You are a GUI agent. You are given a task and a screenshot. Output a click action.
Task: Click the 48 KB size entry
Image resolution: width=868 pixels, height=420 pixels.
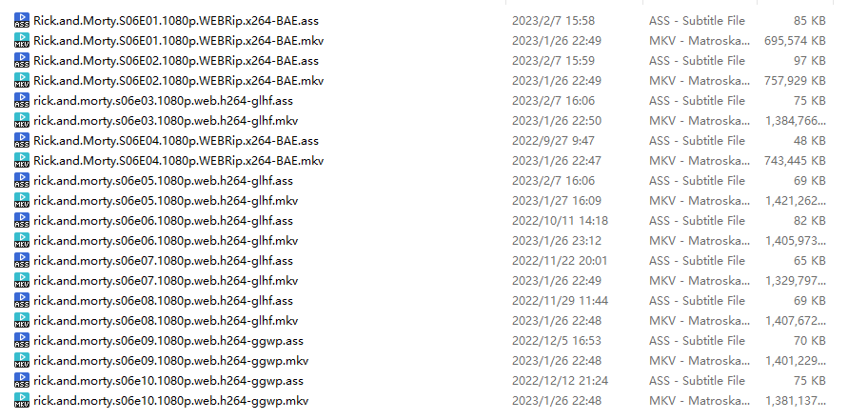point(809,141)
